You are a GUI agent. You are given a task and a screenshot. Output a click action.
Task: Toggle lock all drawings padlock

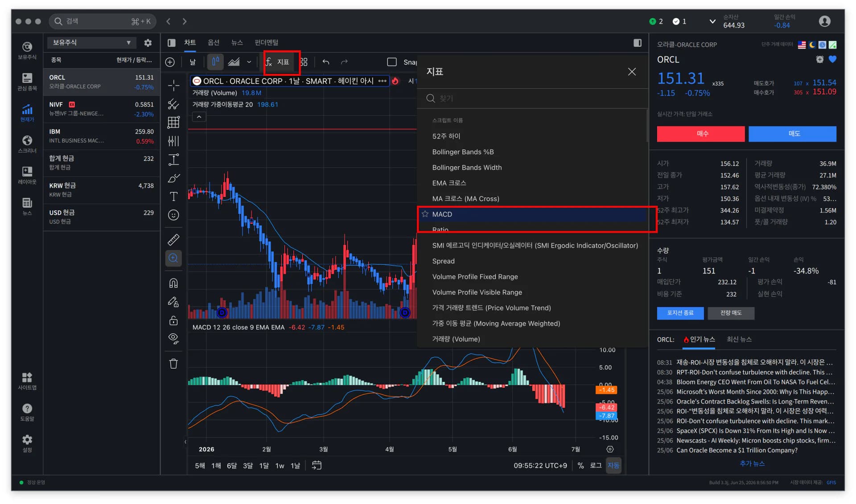tap(173, 320)
